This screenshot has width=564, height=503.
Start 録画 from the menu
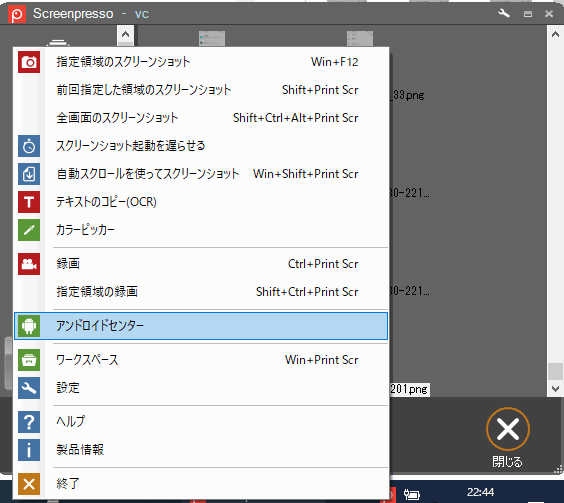201,264
